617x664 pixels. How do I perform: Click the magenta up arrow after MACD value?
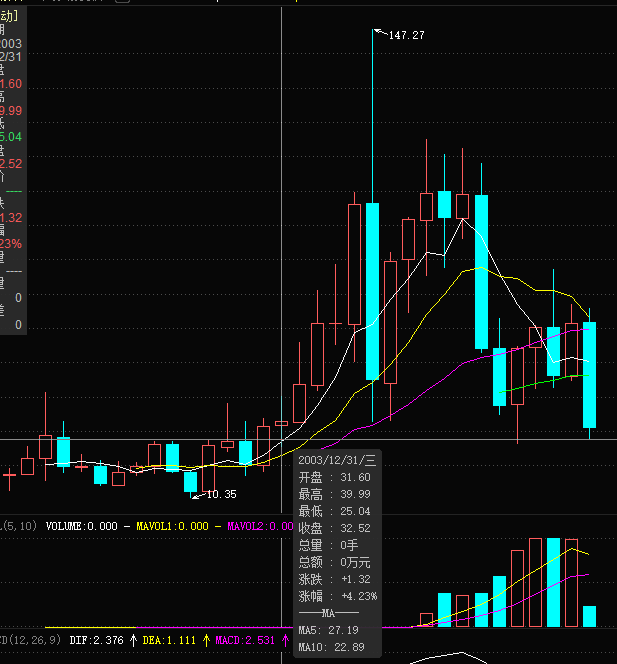coord(285,640)
